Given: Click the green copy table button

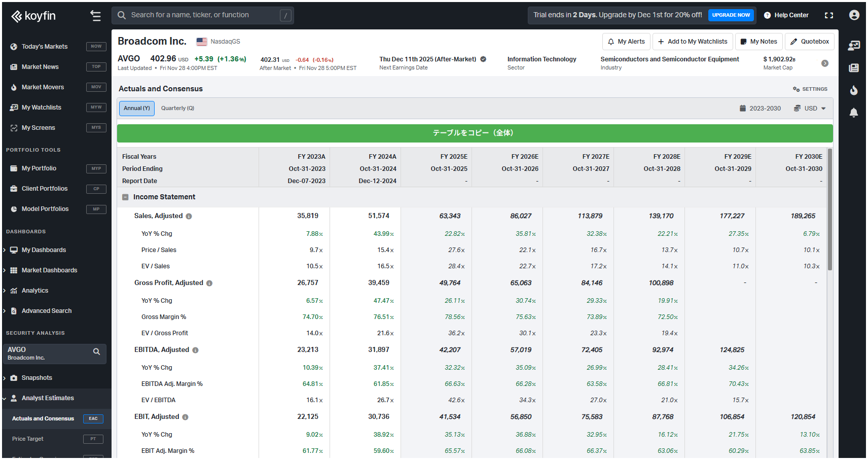Looking at the screenshot, I should 475,133.
